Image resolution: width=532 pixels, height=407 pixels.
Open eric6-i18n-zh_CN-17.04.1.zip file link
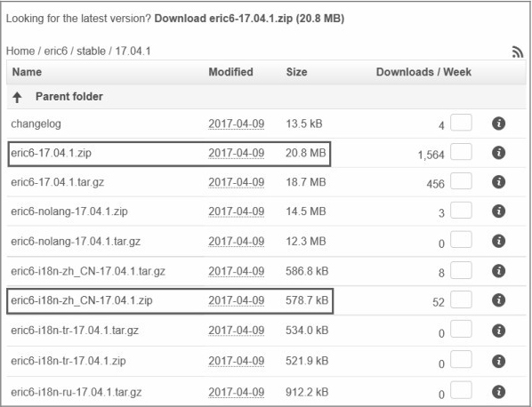click(x=82, y=300)
